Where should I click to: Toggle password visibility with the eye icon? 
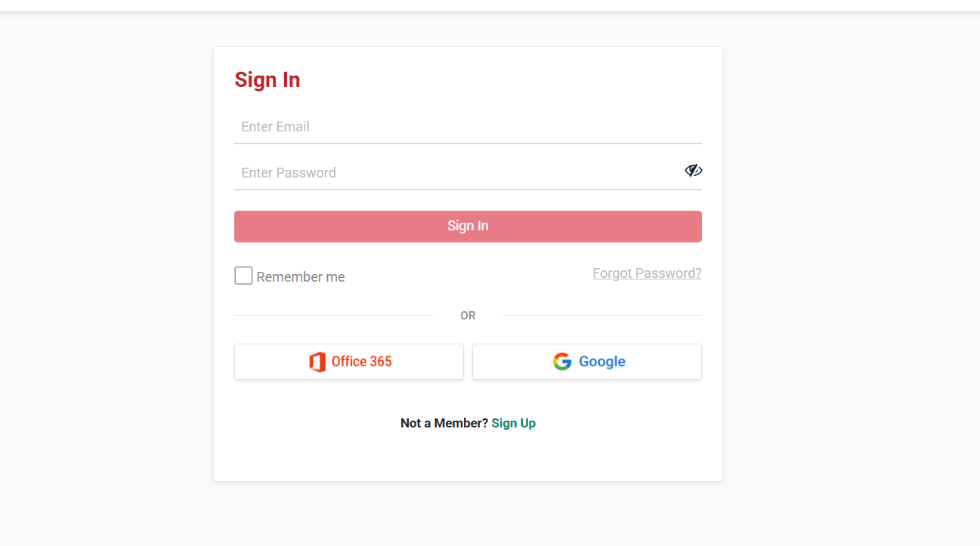693,171
